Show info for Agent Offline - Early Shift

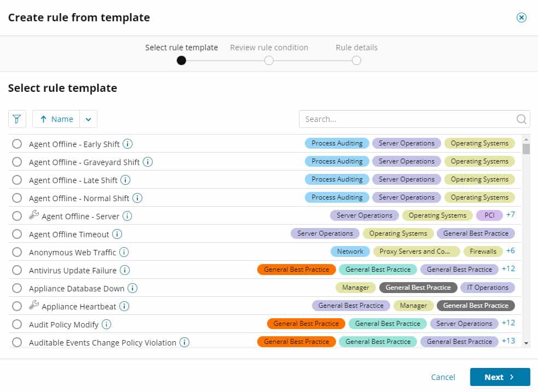128,144
